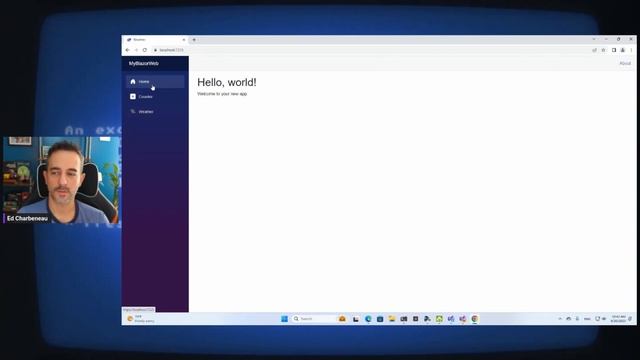Open the Counter page in sidebar
The width and height of the screenshot is (640, 360).
(155, 97)
